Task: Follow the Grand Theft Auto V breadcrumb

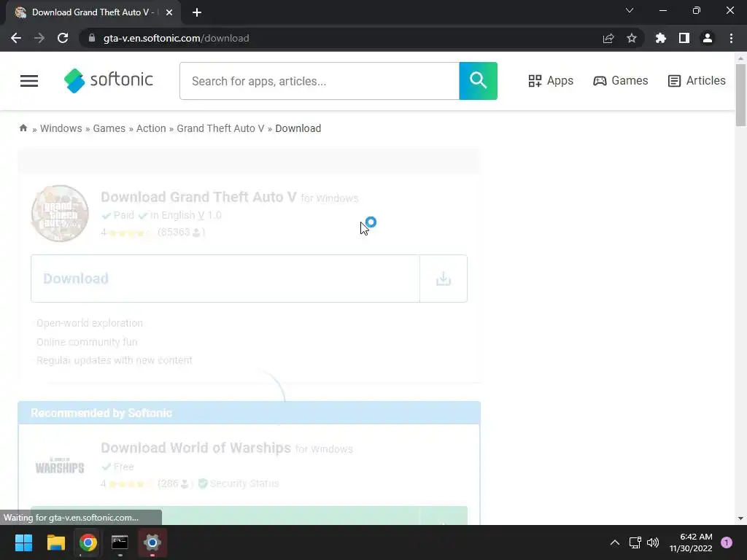Action: tap(220, 128)
